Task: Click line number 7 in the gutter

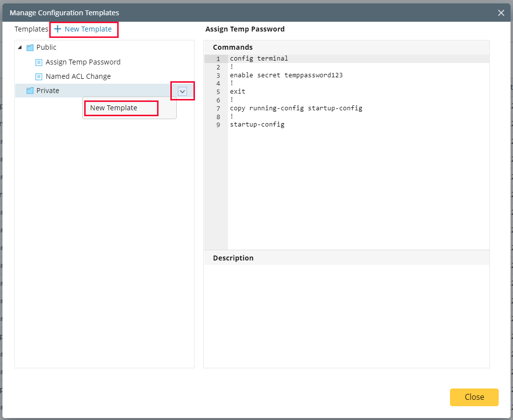Action: point(218,108)
